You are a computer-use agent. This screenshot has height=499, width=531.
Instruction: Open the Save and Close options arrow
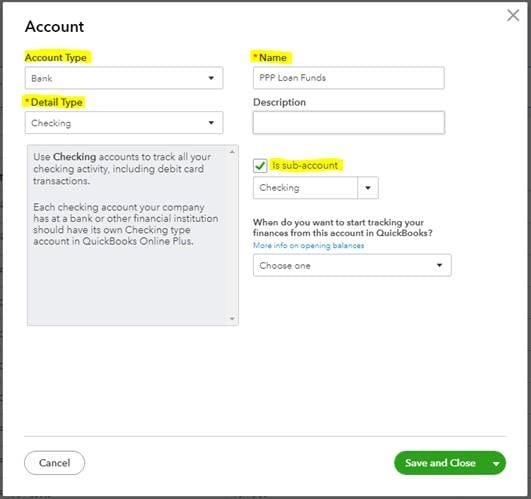496,463
